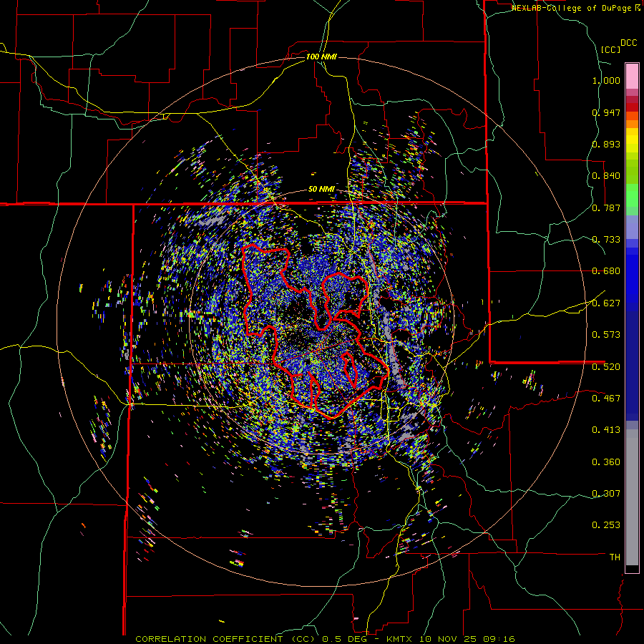
Task: Click the 0.307 scale value
Action: point(606,494)
